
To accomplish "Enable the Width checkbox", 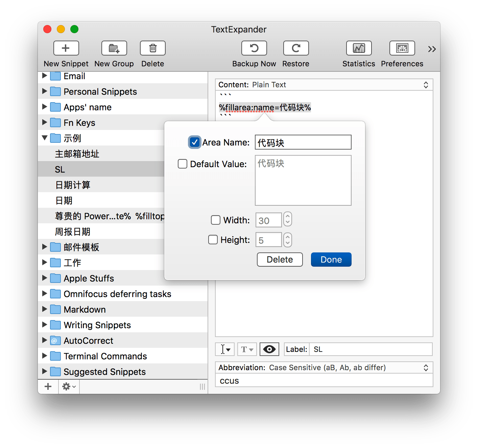I will pos(216,220).
